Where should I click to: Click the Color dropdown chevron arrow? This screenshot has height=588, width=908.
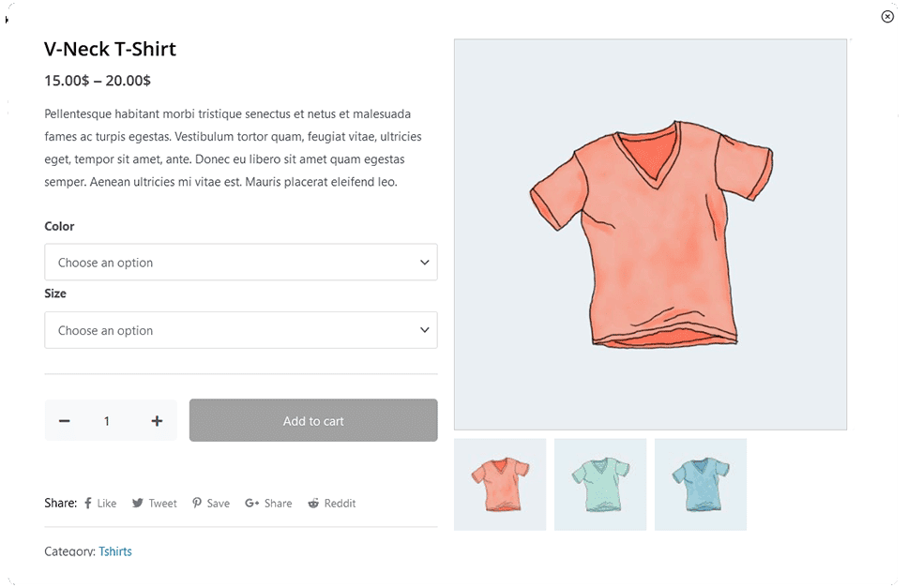[424, 263]
